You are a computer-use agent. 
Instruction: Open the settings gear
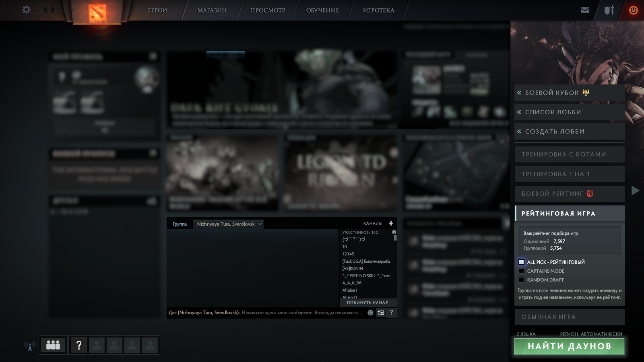26,10
